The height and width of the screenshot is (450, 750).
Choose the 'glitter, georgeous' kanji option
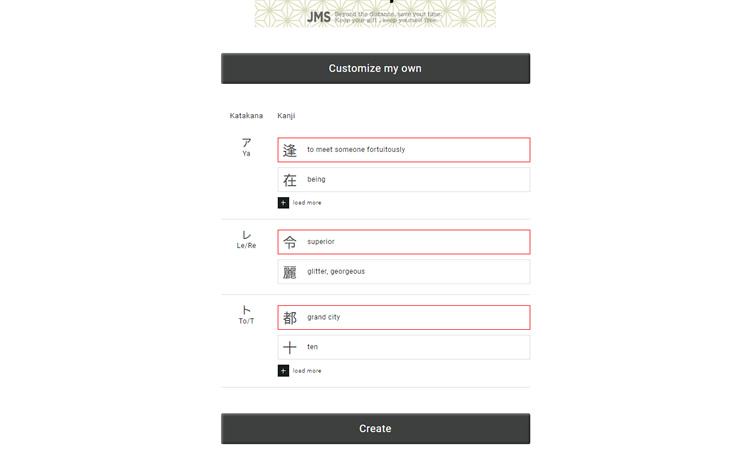click(x=404, y=272)
